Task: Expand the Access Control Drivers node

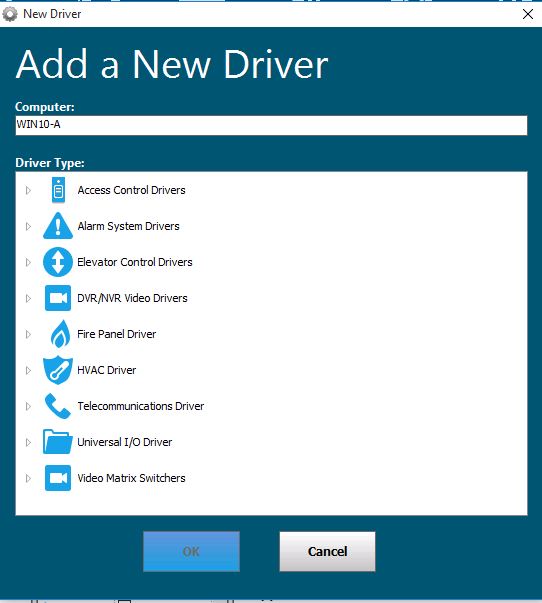Action: click(28, 190)
